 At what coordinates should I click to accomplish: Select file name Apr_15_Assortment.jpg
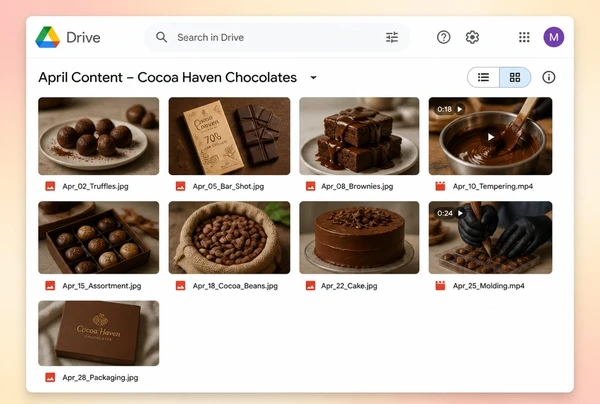click(x=102, y=286)
